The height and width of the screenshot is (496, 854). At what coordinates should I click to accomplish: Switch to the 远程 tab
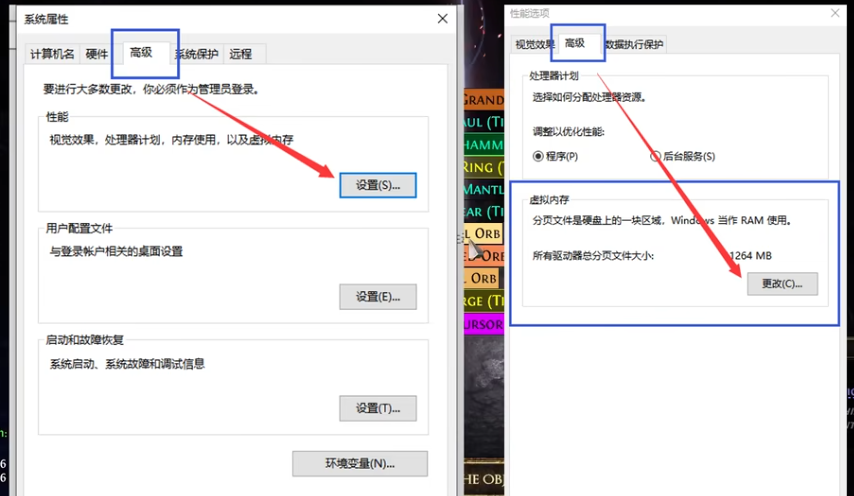pos(241,54)
